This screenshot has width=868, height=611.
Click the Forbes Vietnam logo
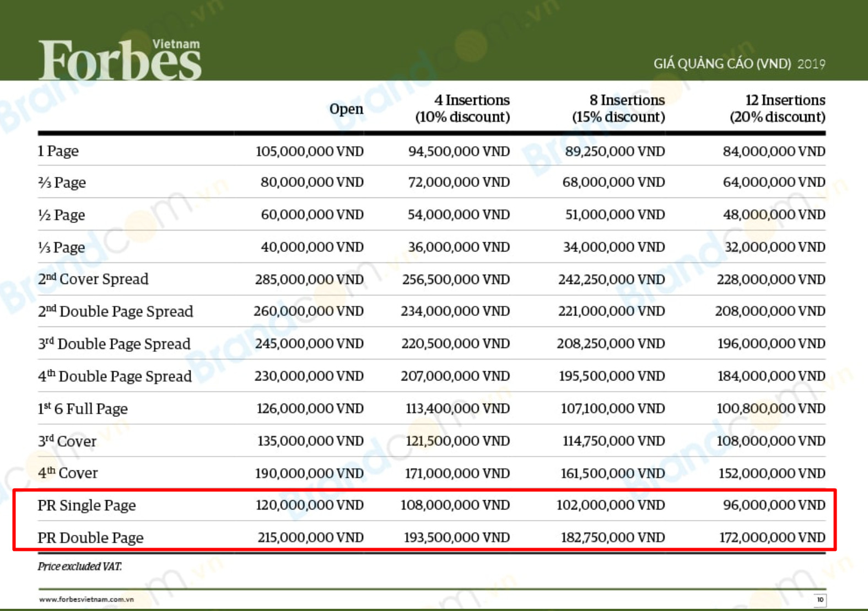tap(120, 60)
